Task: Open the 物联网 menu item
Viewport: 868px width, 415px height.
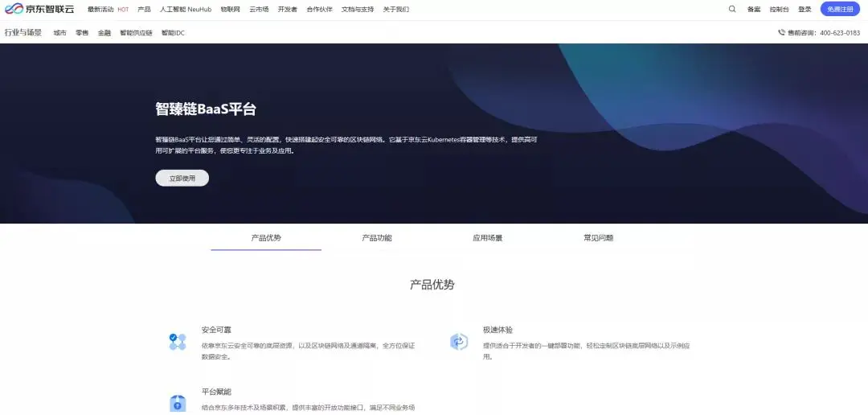Action: [x=231, y=10]
